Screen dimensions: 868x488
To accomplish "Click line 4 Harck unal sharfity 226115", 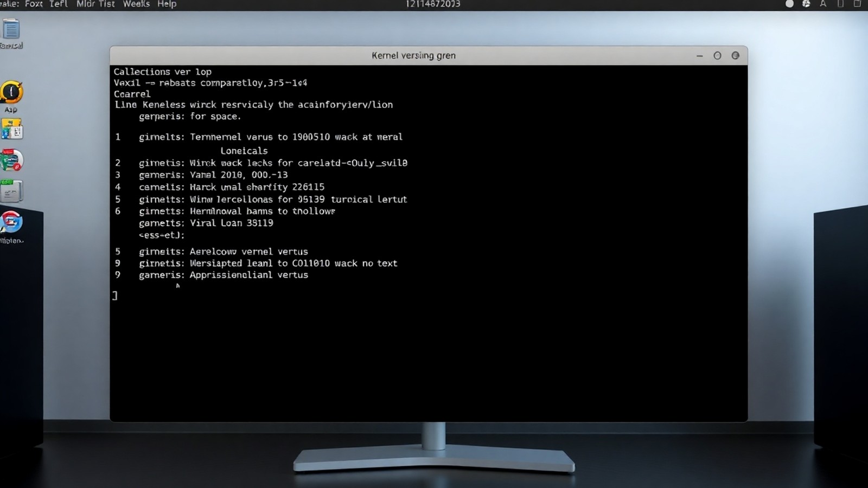I will [220, 187].
